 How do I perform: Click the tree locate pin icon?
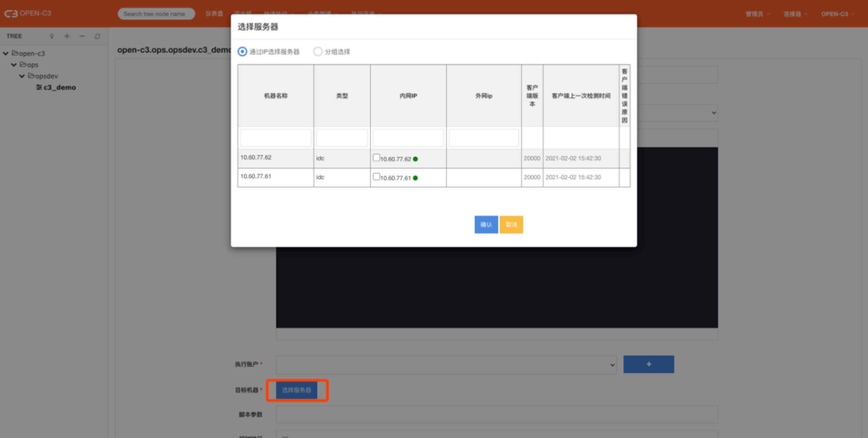[x=52, y=36]
